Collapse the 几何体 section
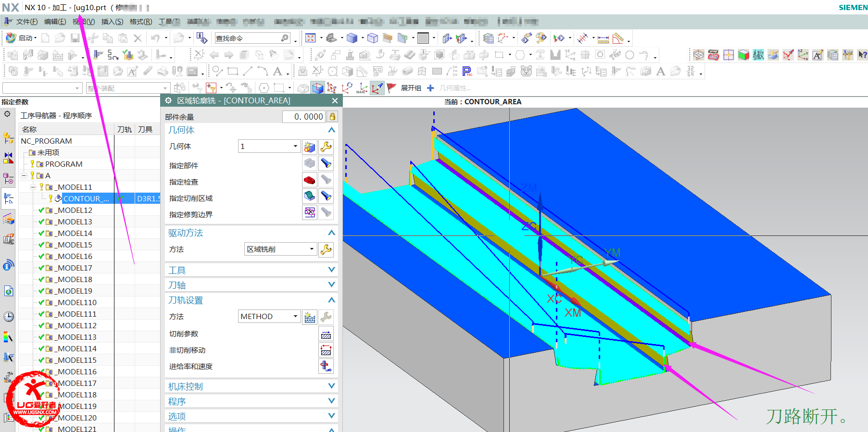The image size is (868, 432). 331,130
